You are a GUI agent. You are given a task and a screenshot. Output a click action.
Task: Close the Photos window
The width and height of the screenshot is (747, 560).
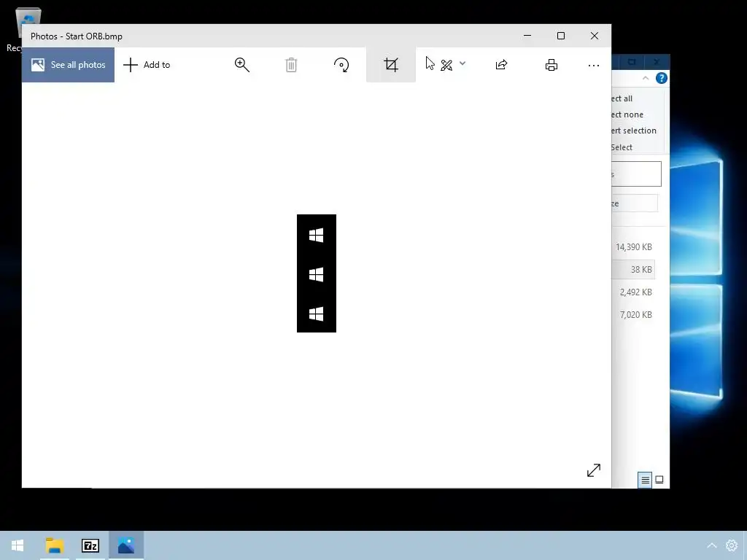pyautogui.click(x=595, y=36)
